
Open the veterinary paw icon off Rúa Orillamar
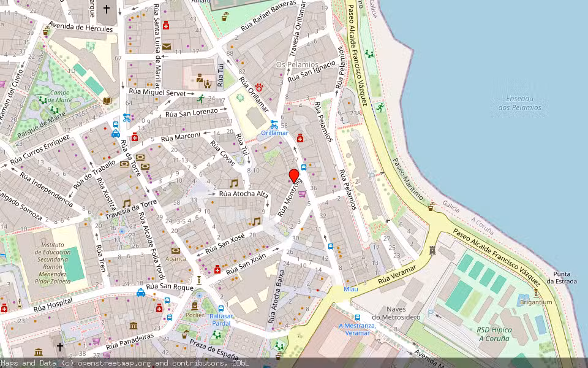[259, 88]
